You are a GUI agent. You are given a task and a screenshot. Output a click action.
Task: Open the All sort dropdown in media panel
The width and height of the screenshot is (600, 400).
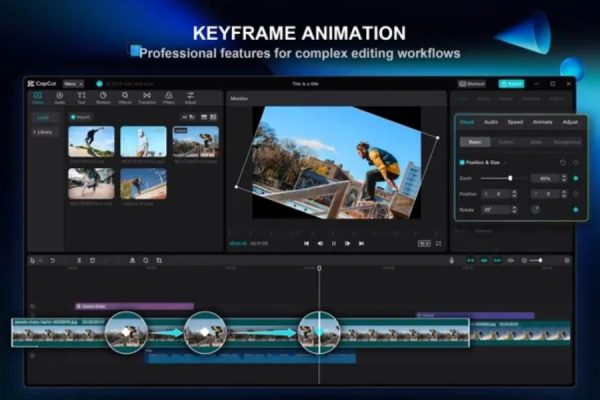(x=187, y=116)
